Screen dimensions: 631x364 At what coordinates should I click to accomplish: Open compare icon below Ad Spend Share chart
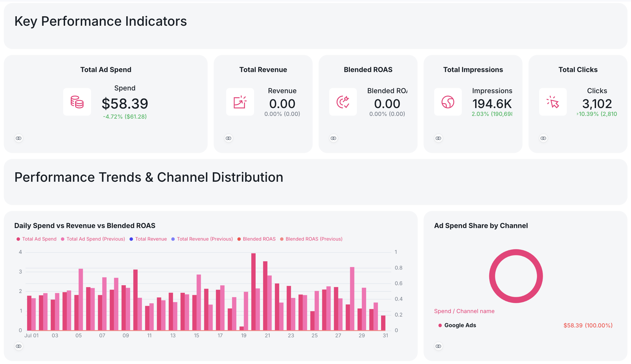[438, 346]
